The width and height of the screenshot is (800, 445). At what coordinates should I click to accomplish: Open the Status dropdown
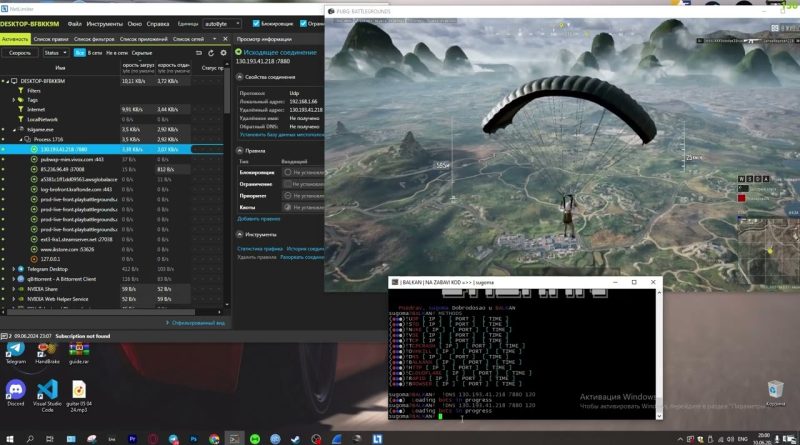(55, 53)
